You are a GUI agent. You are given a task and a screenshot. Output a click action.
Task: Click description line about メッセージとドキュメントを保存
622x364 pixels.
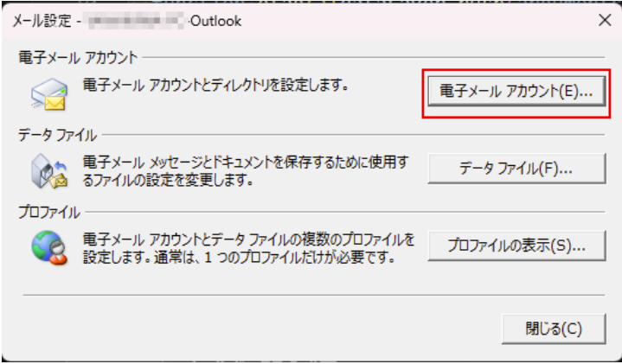[246, 163]
